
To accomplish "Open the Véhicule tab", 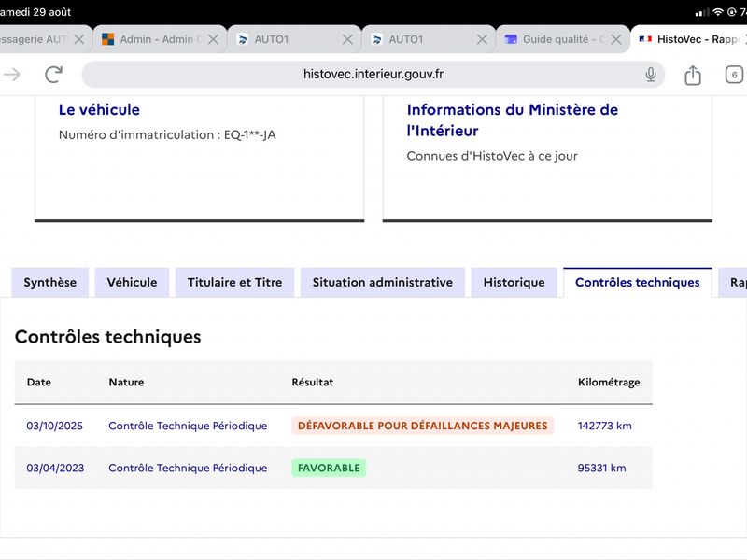I will pos(132,283).
